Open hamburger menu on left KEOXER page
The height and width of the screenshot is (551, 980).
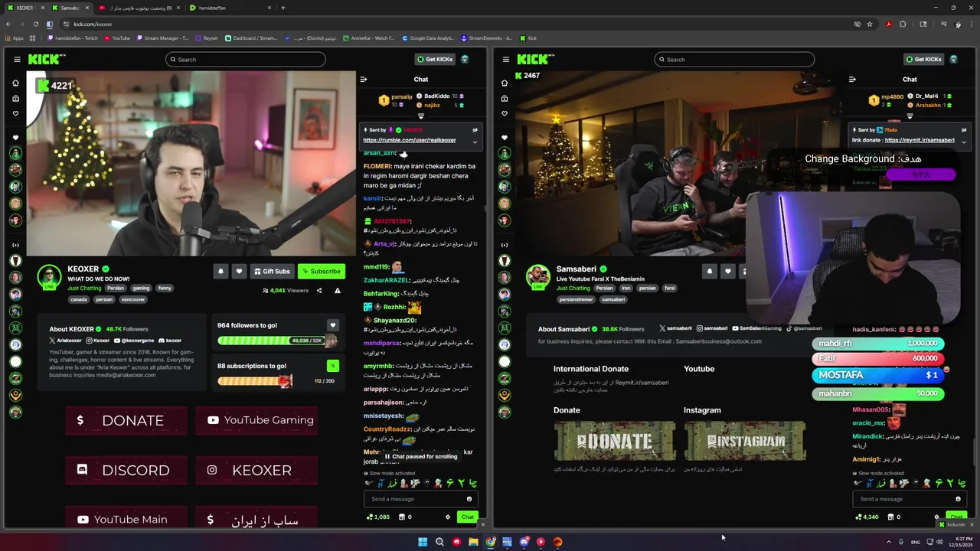pos(17,59)
